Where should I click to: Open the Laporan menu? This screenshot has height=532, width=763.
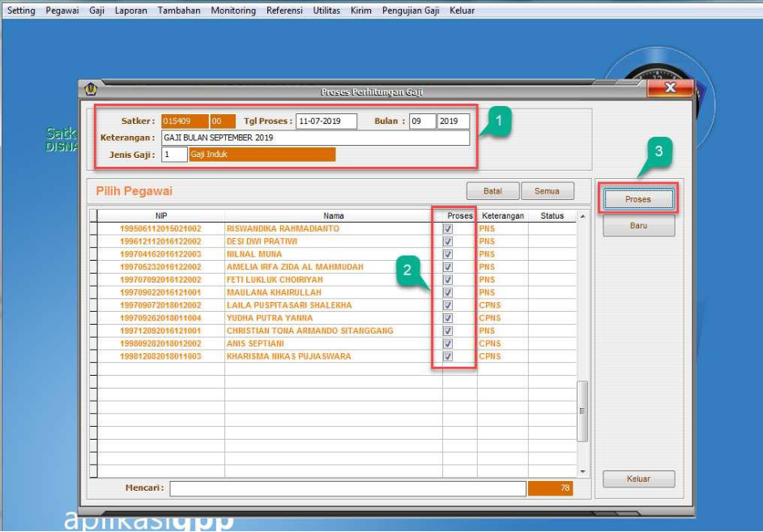131,11
